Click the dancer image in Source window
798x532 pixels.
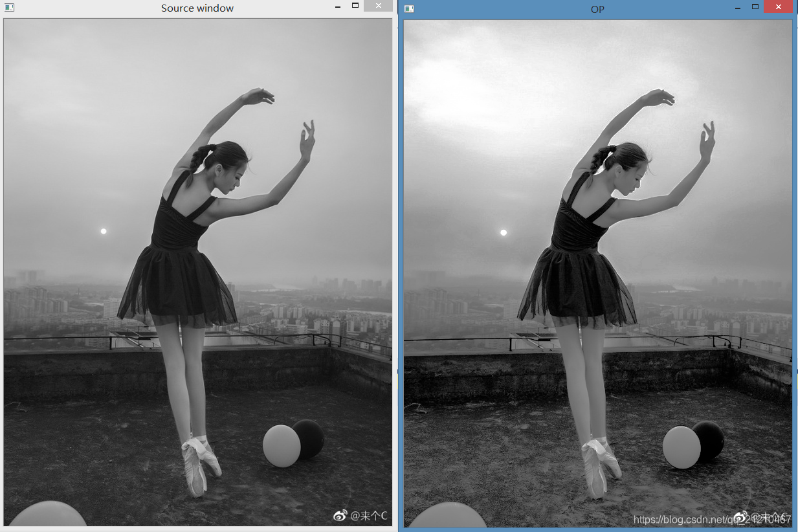click(x=198, y=272)
